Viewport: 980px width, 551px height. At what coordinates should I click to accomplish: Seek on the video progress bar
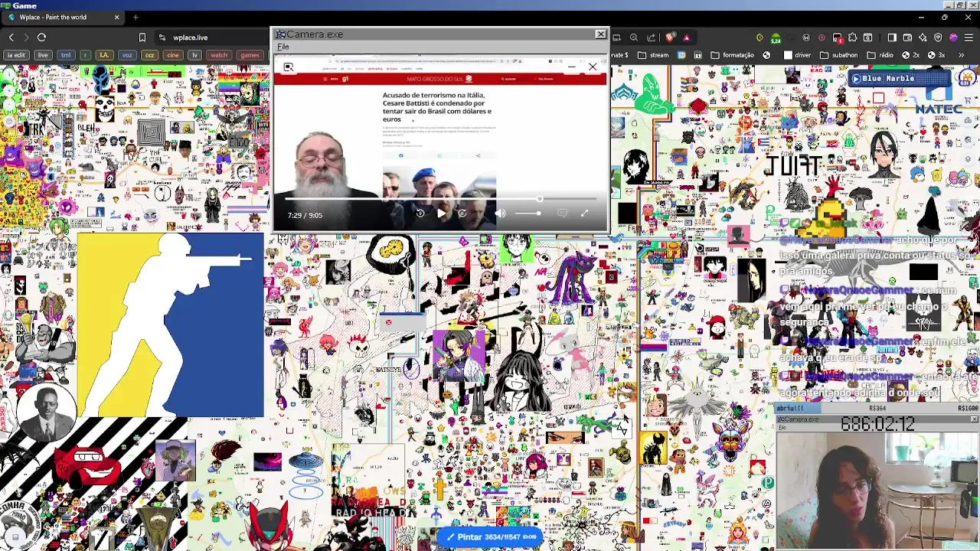(x=441, y=199)
